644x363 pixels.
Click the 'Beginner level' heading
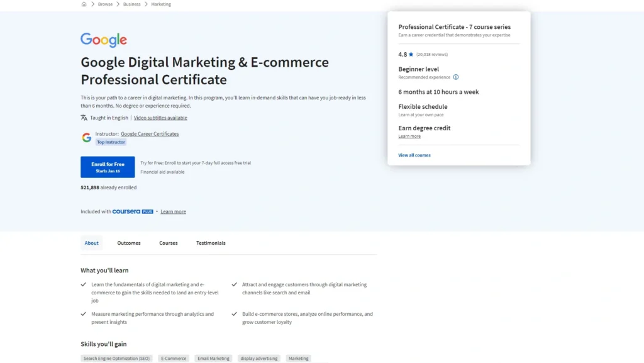click(x=418, y=69)
